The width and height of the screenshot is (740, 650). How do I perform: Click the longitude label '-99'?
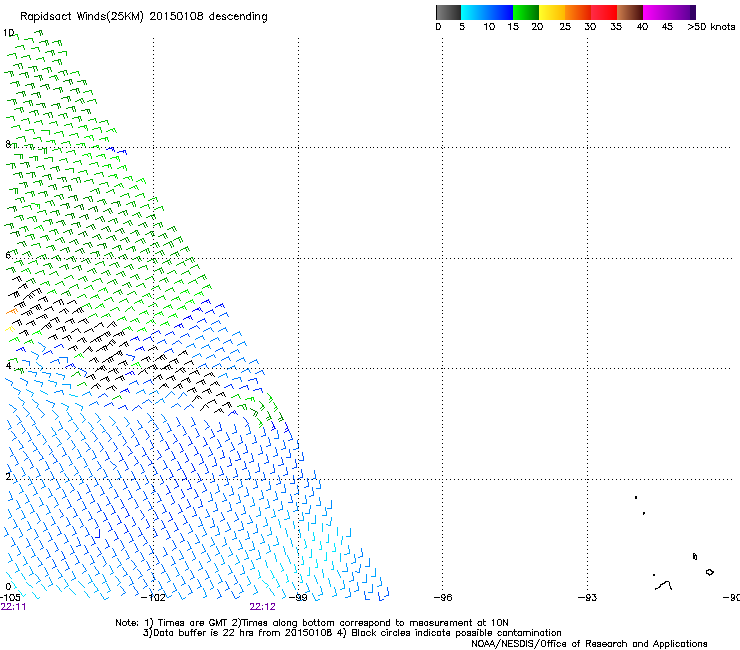point(298,598)
